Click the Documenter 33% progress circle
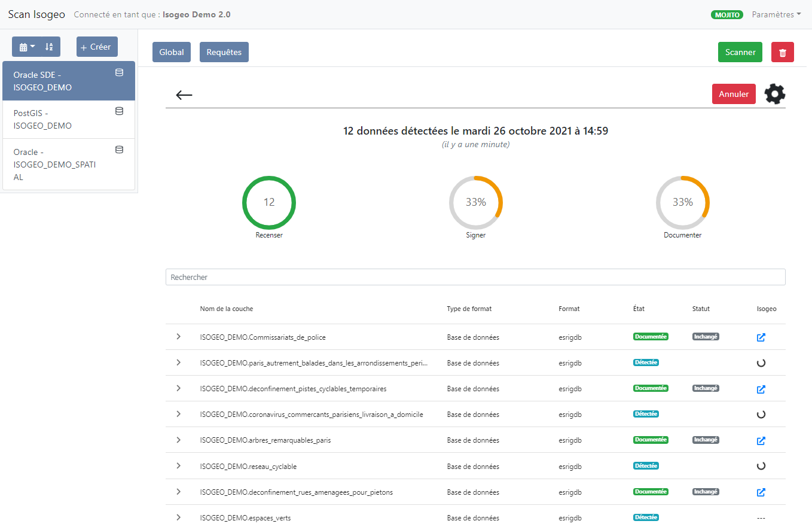Screen dimensions: 812x530 click(x=683, y=202)
